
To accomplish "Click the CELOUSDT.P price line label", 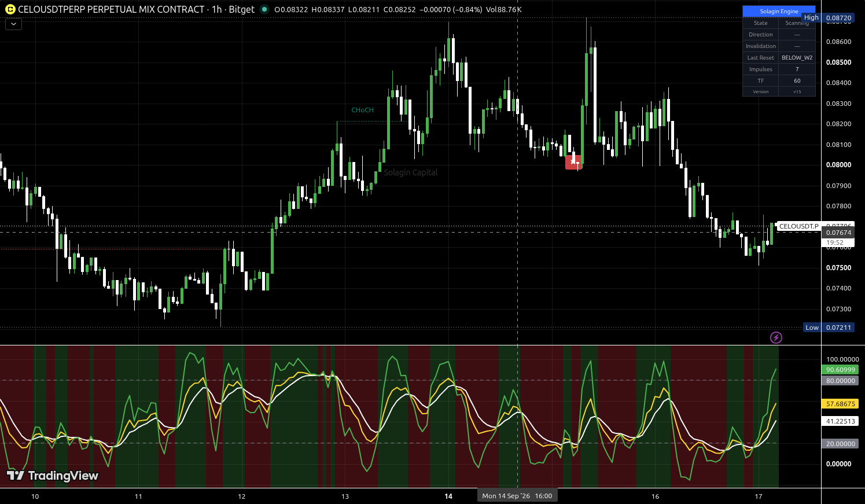I will (799, 226).
